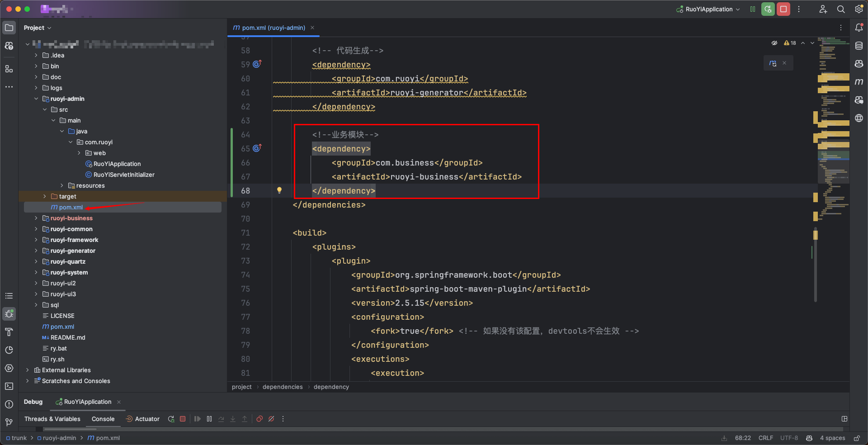The image size is (868, 445).
Task: Click the gutter icon on line 65
Action: (x=257, y=148)
